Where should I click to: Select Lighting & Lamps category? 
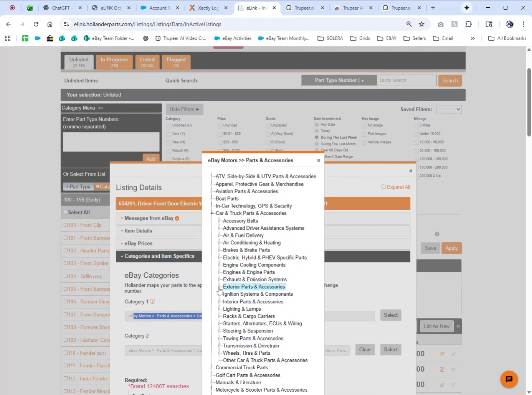[242, 309]
